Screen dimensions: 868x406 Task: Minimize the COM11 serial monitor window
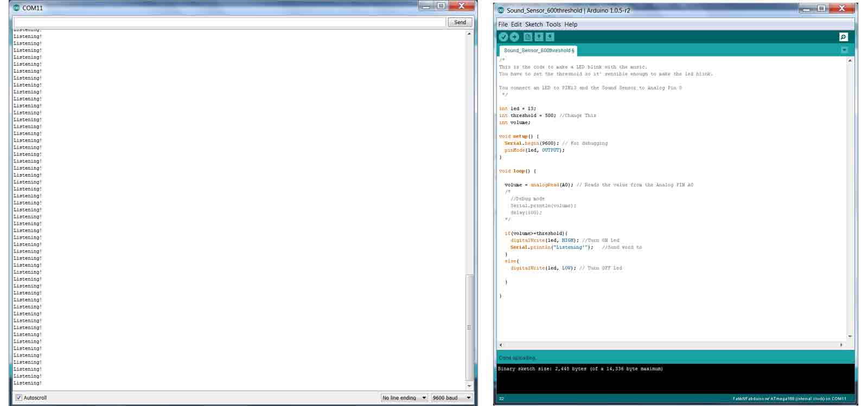pos(426,7)
